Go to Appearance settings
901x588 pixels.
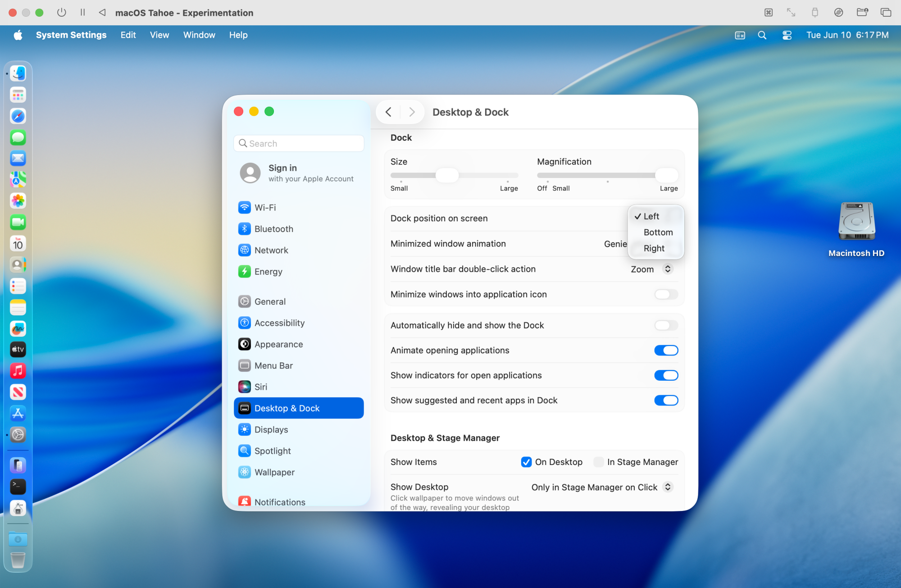(278, 344)
